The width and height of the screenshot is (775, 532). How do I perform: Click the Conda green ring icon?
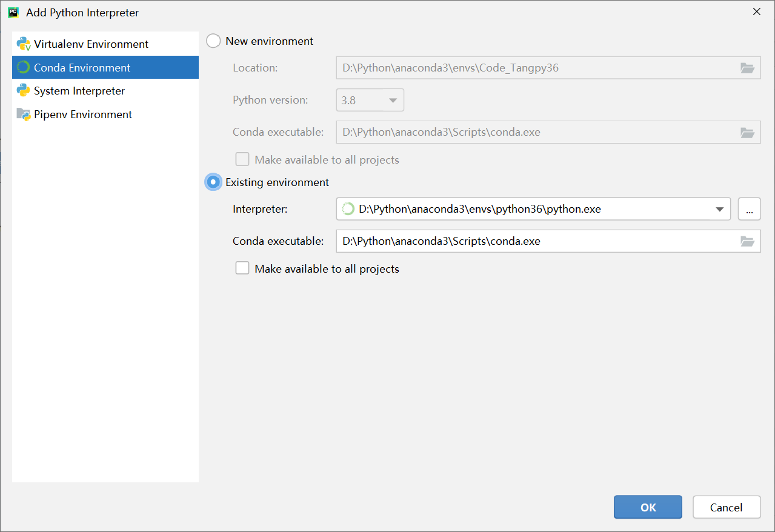pyautogui.click(x=24, y=67)
